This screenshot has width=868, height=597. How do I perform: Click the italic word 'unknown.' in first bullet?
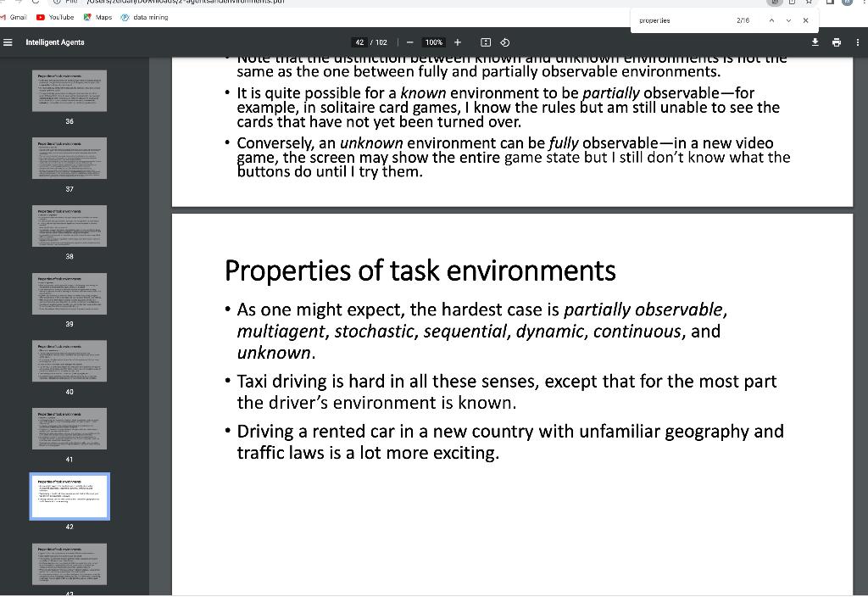pos(276,353)
